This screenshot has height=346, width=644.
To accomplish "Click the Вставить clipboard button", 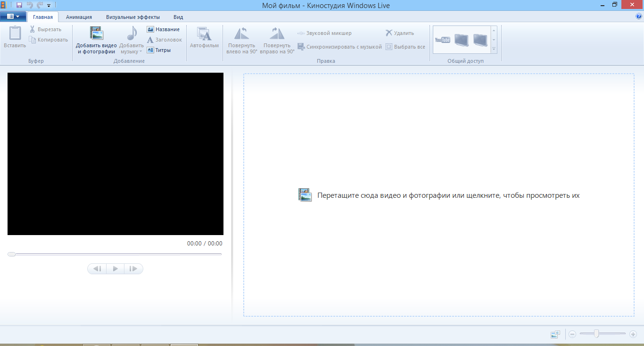I will pyautogui.click(x=15, y=37).
